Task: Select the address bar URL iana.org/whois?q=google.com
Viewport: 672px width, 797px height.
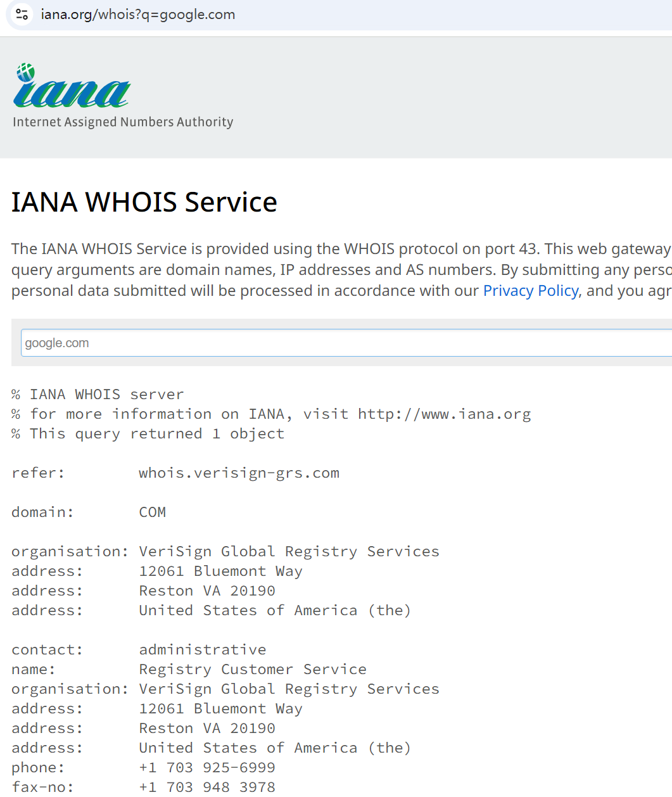Action: (138, 14)
